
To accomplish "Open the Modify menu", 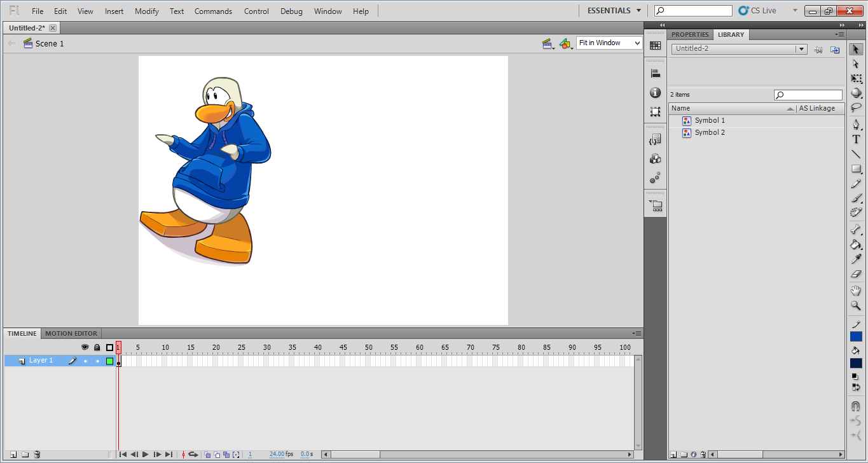I will (147, 11).
